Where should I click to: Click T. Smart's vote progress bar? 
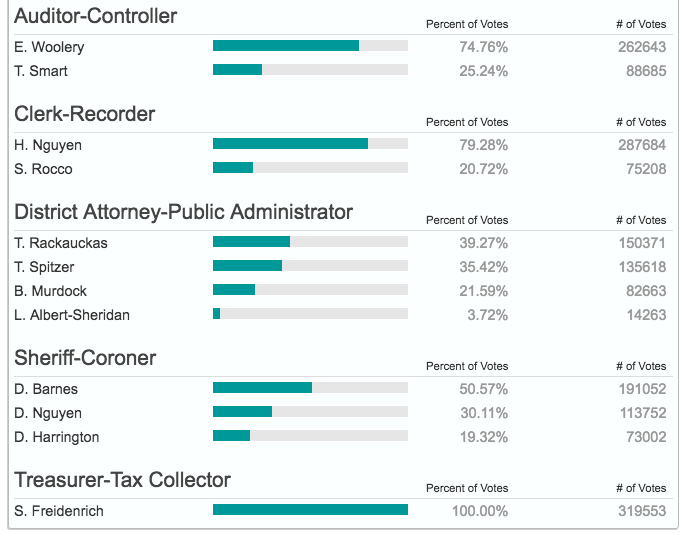click(x=310, y=70)
